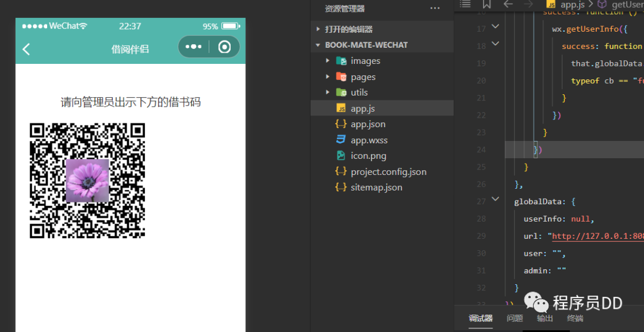Open the explorer panel more actions menu

click(x=435, y=8)
